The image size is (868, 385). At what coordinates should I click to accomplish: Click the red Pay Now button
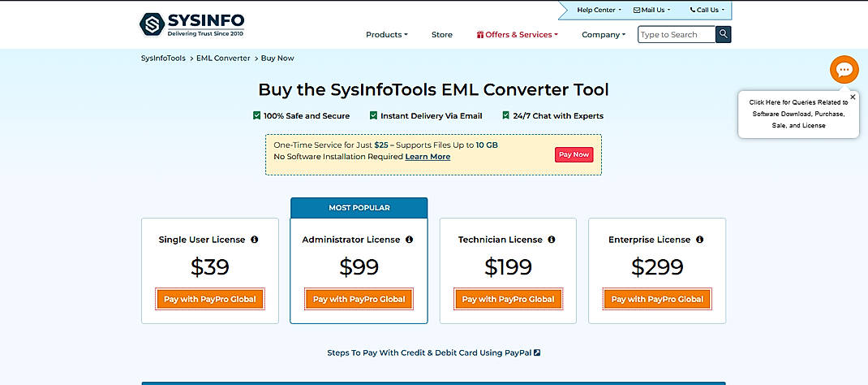pos(574,154)
